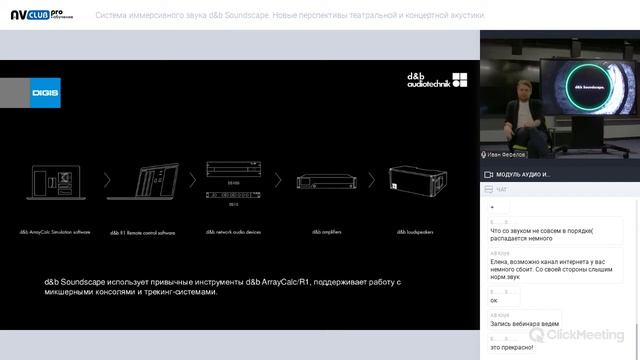Click the microphone icon by Иван Фефелов
Image resolution: width=640 pixels, height=360 pixels.
(x=484, y=155)
